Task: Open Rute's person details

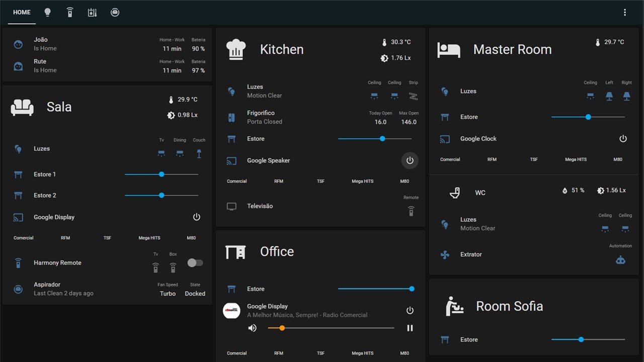Action: (x=18, y=66)
